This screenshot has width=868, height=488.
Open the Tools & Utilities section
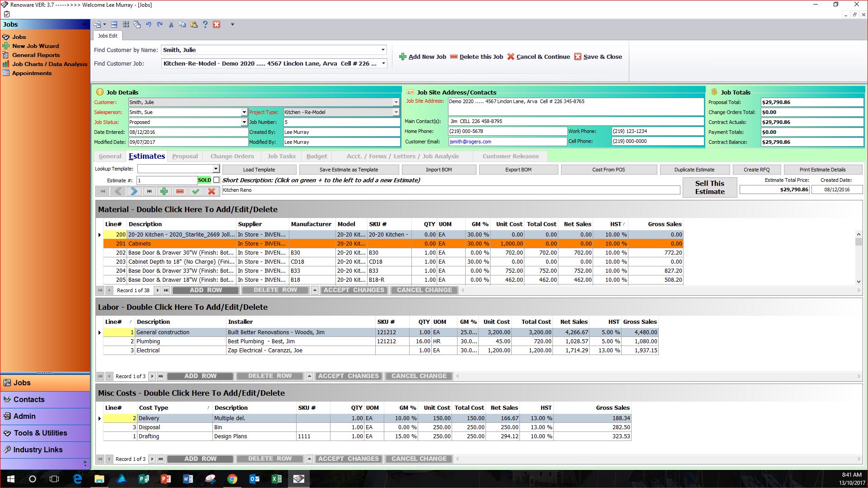tap(45, 433)
